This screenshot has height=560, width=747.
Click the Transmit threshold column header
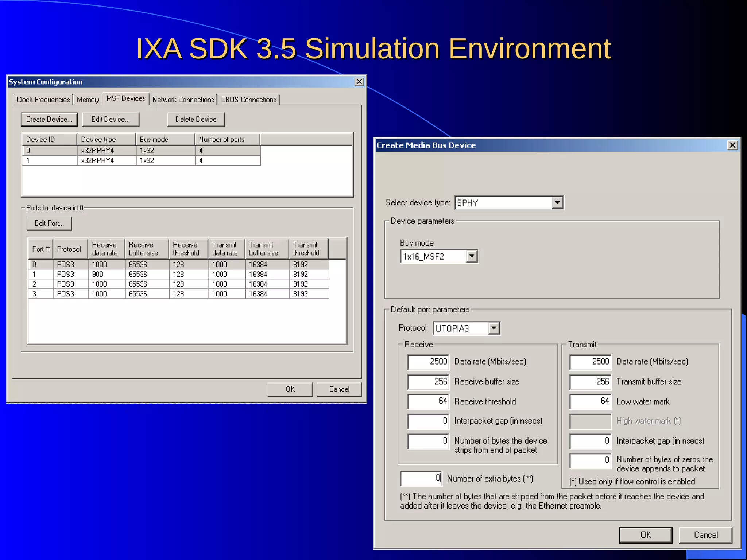(309, 249)
